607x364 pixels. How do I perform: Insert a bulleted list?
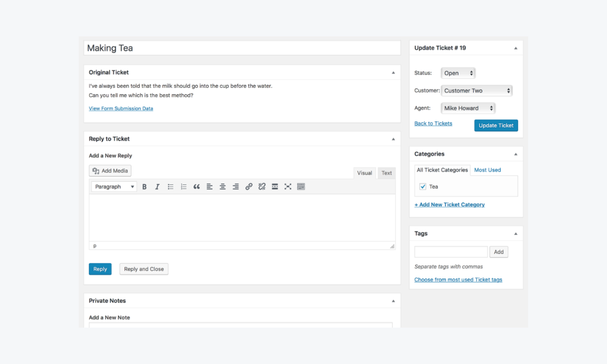tap(170, 187)
